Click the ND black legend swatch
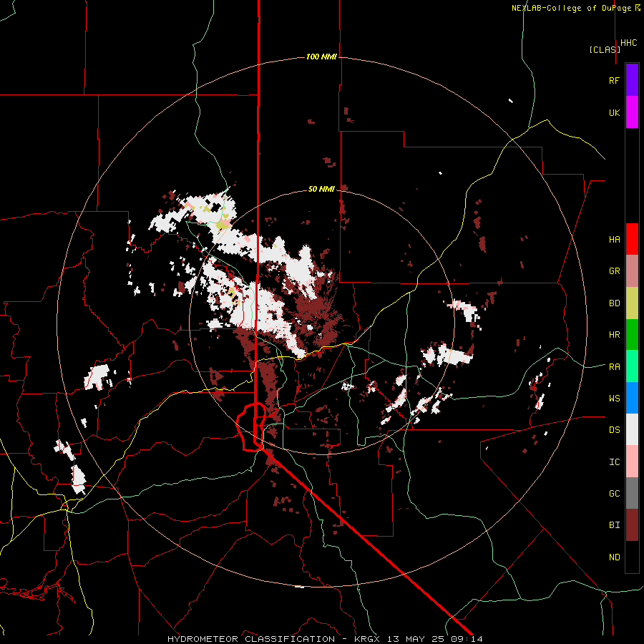 point(632,557)
